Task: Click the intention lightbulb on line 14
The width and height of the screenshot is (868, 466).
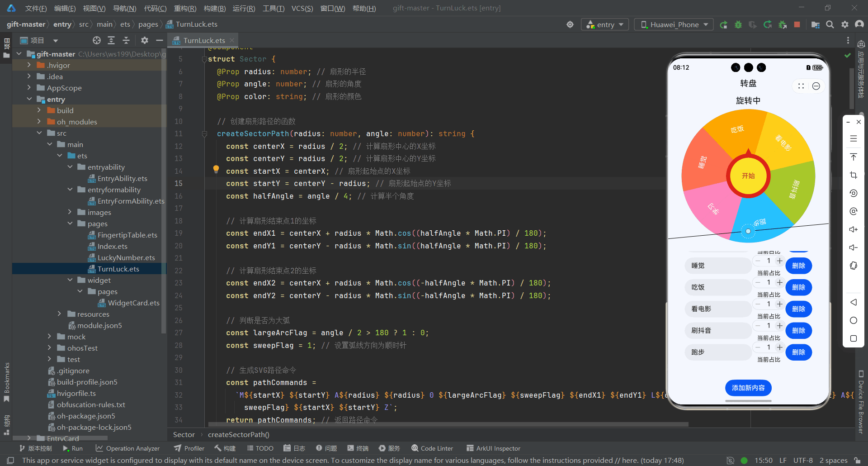Action: tap(216, 170)
